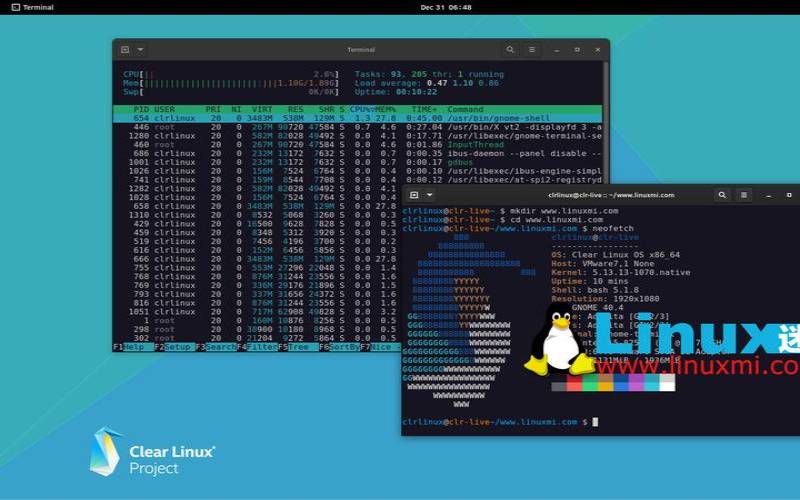Click search icon in htop Terminal window header
Viewport: 800px width, 500px height.
[x=510, y=49]
